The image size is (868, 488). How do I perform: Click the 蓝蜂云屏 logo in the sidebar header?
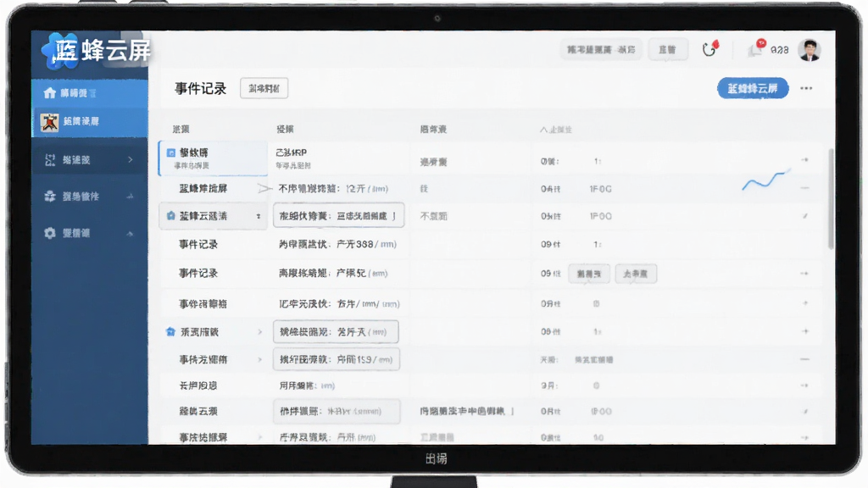click(x=97, y=51)
